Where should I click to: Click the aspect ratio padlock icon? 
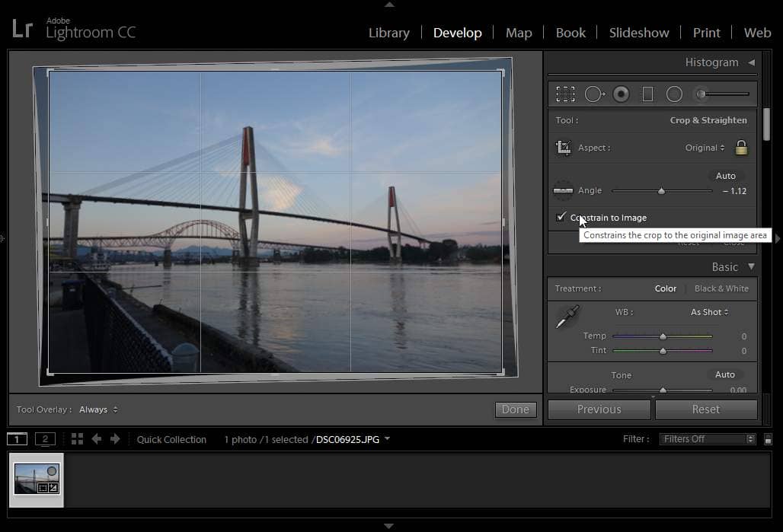coord(741,148)
